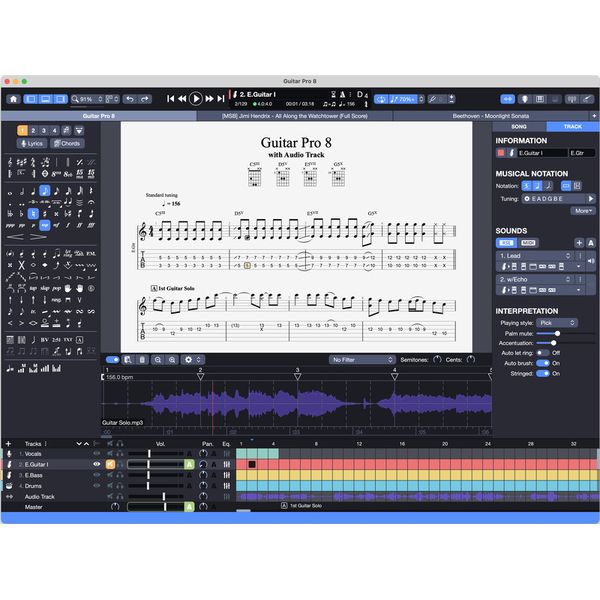
Task: Open the drums track icon
Action: coord(9,486)
